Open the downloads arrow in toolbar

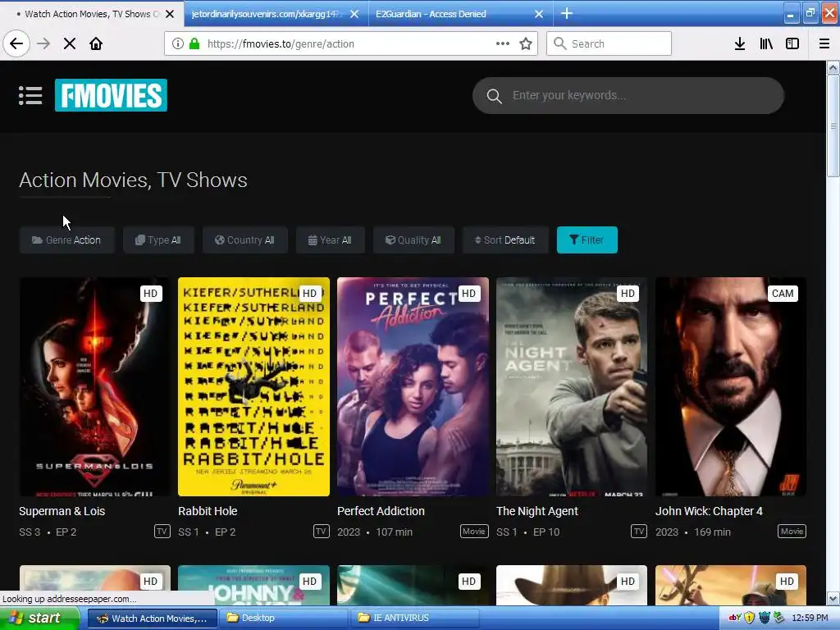pyautogui.click(x=740, y=43)
